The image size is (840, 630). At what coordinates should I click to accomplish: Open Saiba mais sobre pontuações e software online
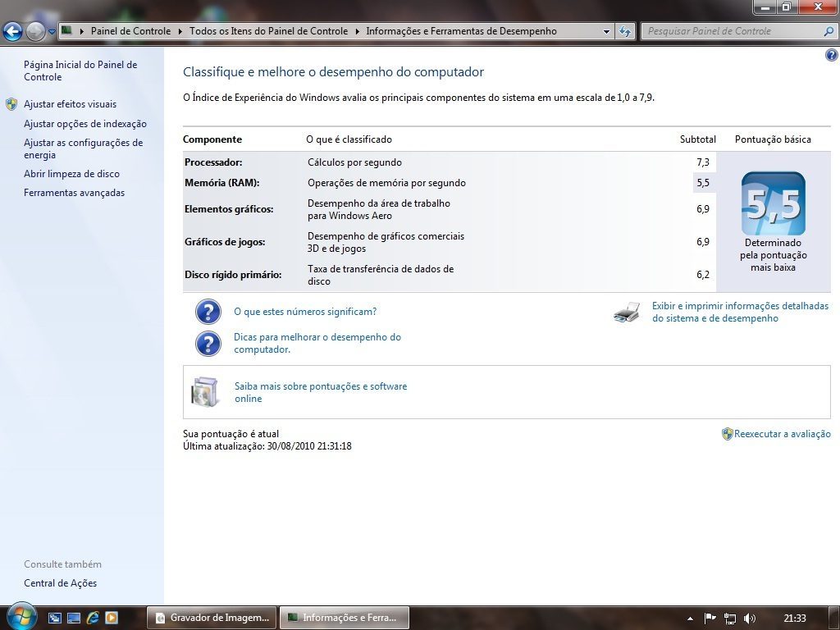(321, 392)
